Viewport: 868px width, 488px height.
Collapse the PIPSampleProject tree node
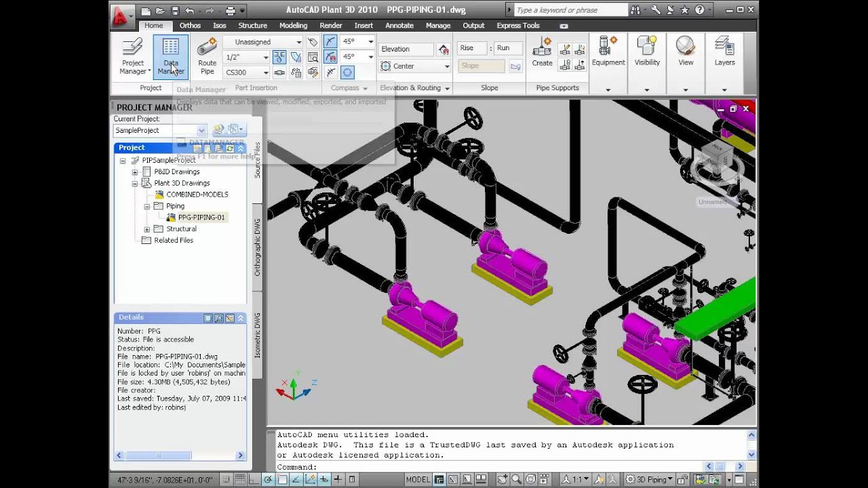tap(123, 161)
